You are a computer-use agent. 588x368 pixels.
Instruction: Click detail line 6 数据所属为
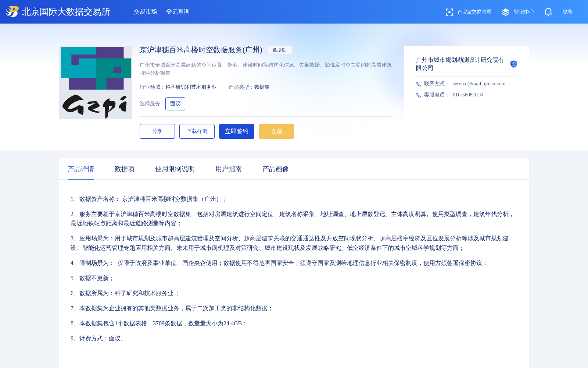(x=125, y=293)
